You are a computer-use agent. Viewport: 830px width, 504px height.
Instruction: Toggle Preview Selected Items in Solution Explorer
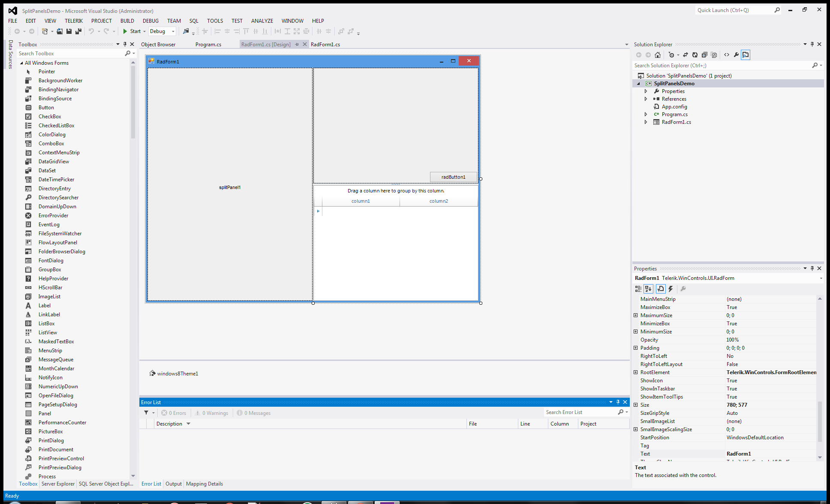click(746, 55)
